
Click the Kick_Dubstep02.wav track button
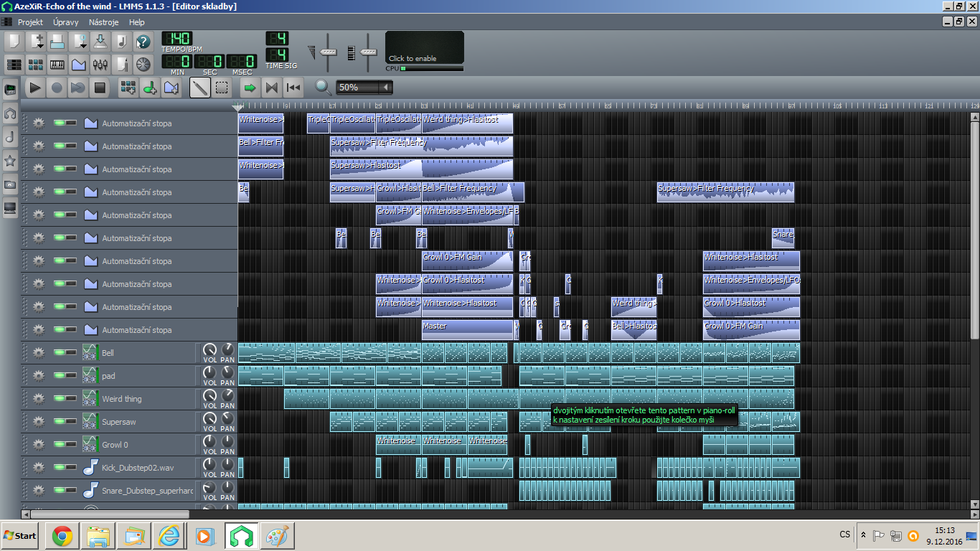coord(137,467)
